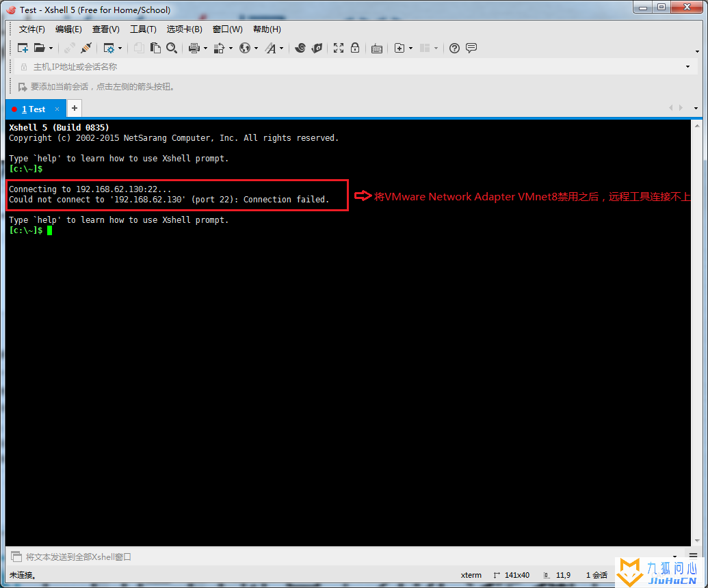Image resolution: width=708 pixels, height=588 pixels.
Task: Click the Paste clipboard icon
Action: [155, 48]
